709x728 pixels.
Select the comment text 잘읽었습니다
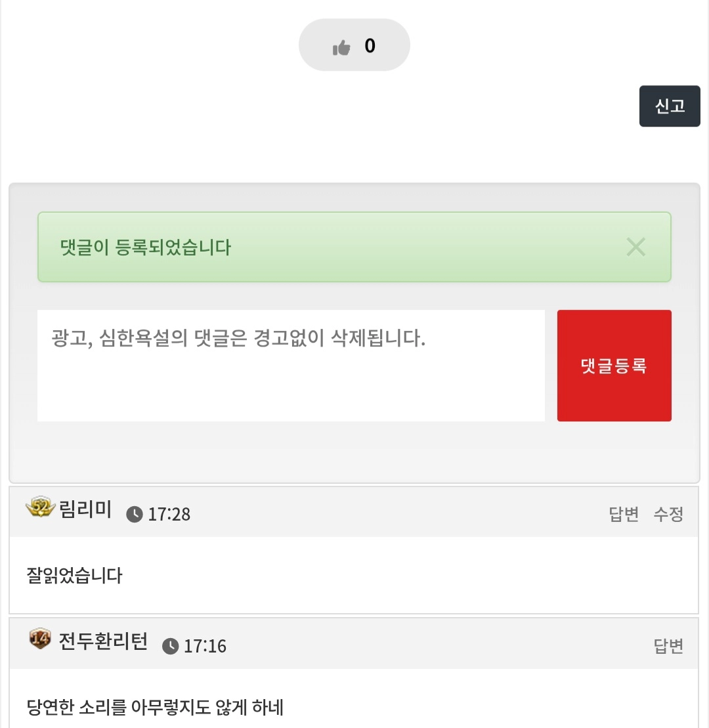point(74,576)
